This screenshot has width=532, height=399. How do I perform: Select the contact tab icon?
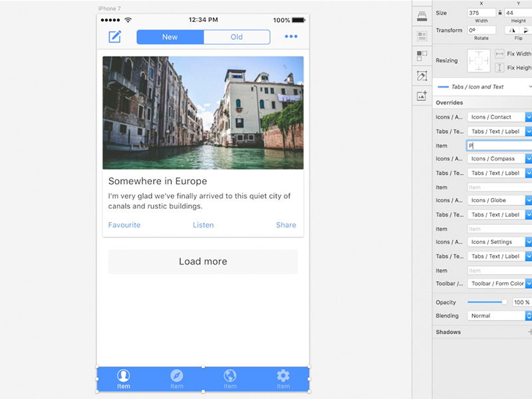pyautogui.click(x=124, y=376)
